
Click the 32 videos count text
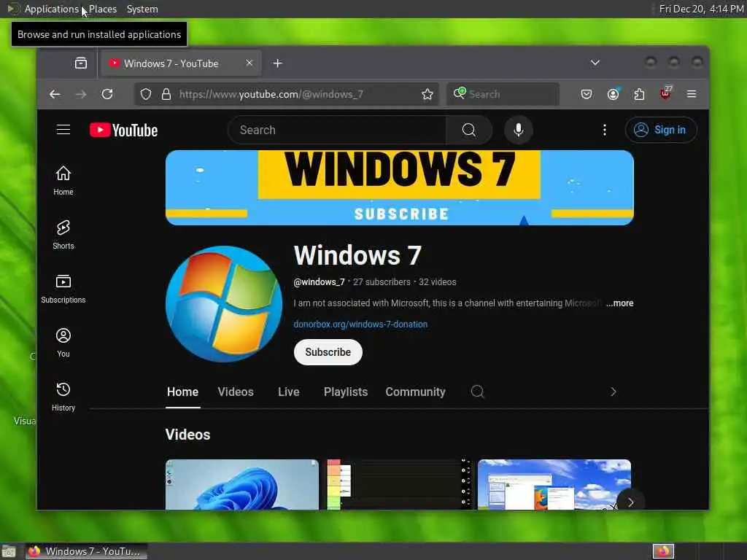pyautogui.click(x=438, y=282)
